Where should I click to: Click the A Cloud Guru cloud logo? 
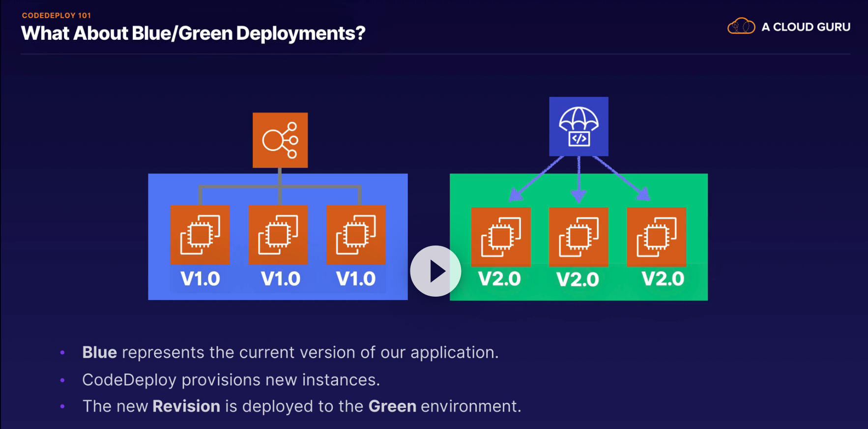point(741,26)
